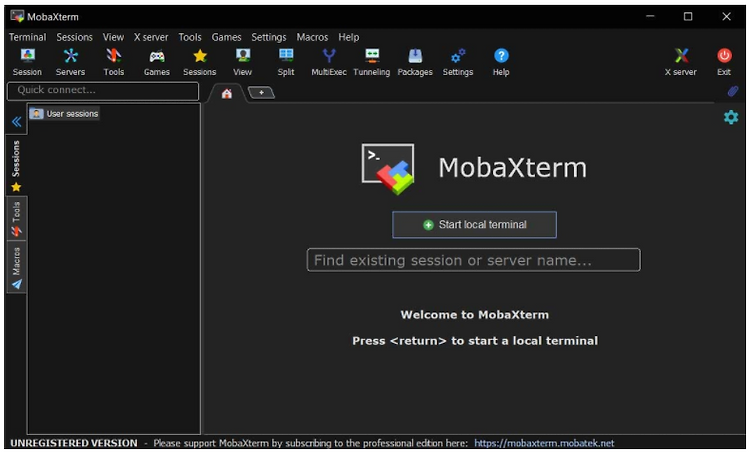The height and width of the screenshot is (453, 750).
Task: Open the Help menu
Action: (348, 37)
